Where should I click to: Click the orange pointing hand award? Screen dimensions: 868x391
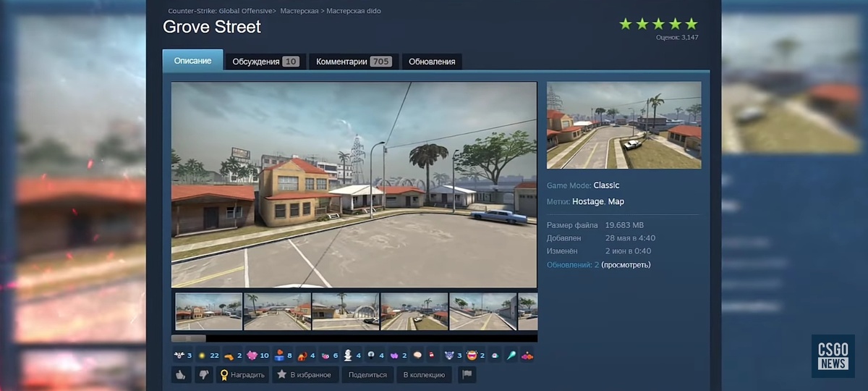pos(232,355)
